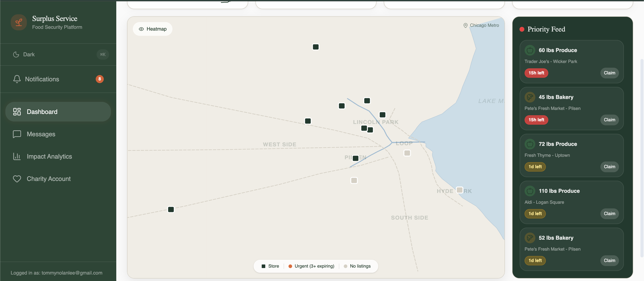Toggle the Heatmap view on map
The width and height of the screenshot is (644, 281).
153,29
